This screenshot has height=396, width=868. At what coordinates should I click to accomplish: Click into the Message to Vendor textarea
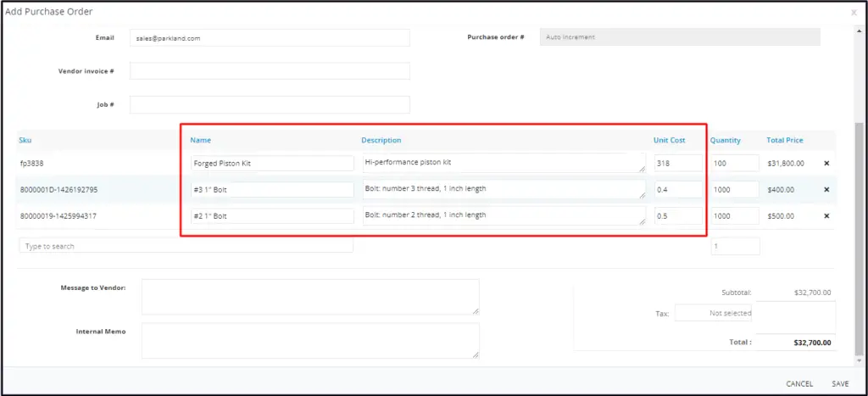pos(310,297)
